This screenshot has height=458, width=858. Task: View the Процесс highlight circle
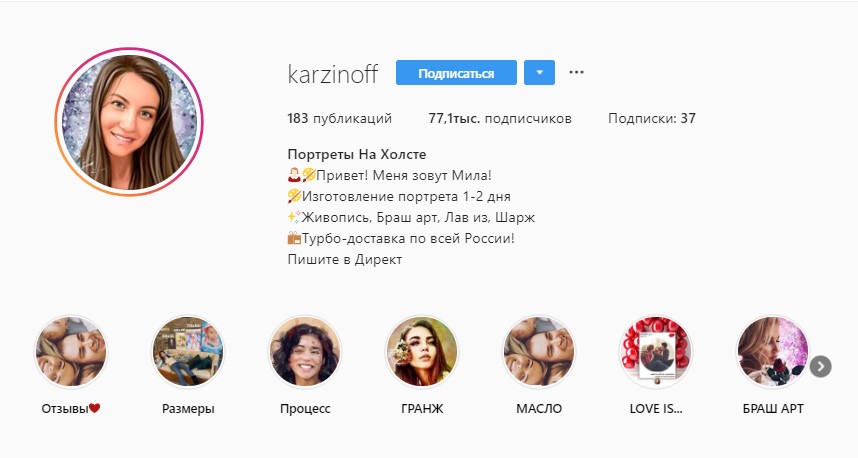point(305,351)
